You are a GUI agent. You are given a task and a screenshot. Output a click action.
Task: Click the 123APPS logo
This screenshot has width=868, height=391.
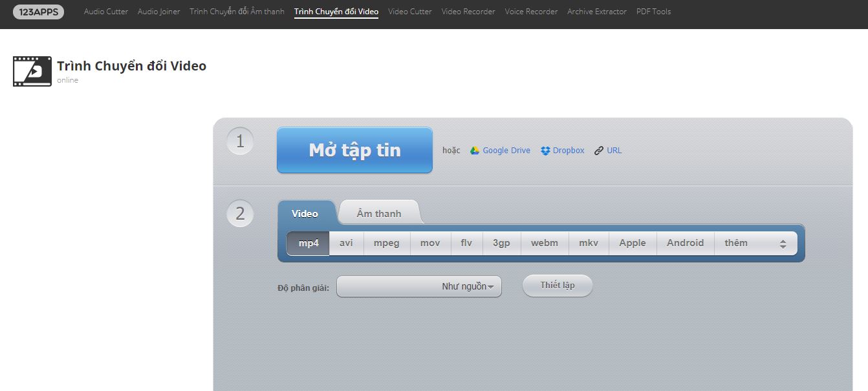(x=38, y=12)
